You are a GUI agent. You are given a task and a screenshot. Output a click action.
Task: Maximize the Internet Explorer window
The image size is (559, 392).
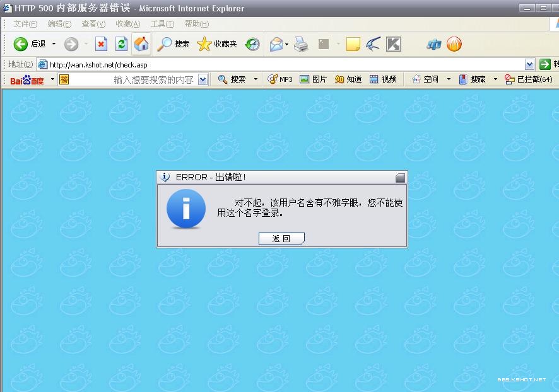coord(543,8)
